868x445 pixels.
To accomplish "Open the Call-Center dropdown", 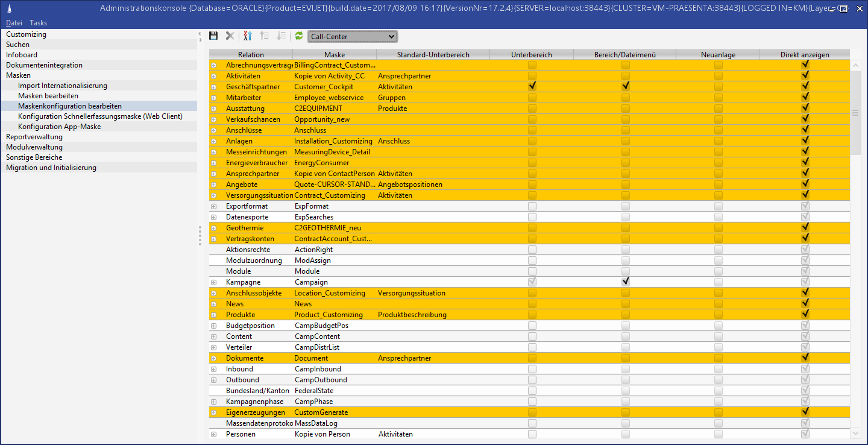I will click(353, 37).
